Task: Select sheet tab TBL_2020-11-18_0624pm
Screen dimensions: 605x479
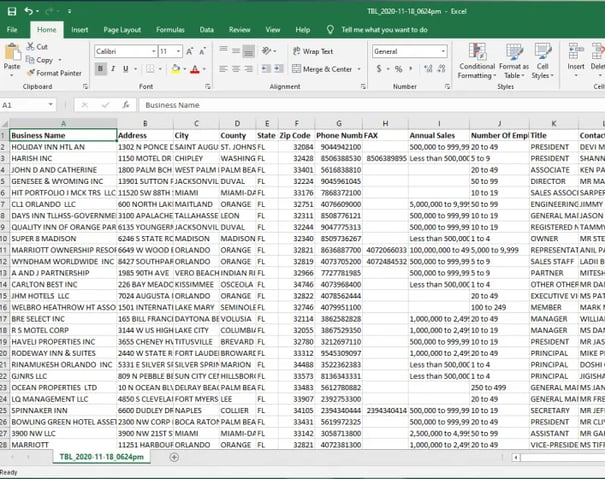Action: click(x=101, y=457)
